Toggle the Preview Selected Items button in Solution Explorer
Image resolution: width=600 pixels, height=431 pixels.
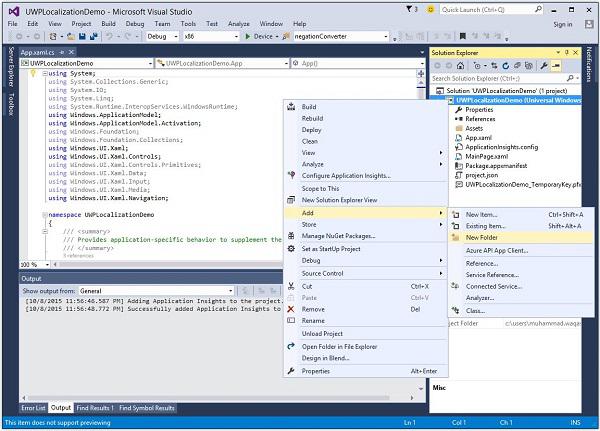[555, 64]
